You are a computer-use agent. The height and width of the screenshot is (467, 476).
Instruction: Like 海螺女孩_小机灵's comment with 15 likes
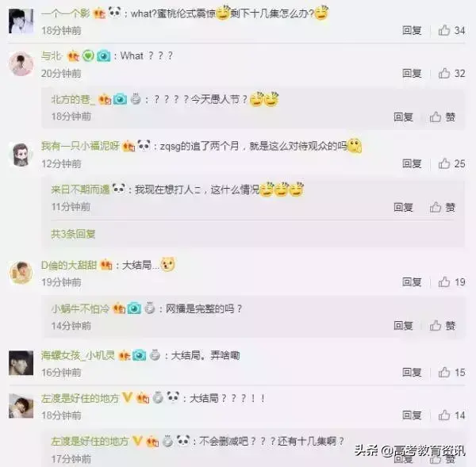click(x=451, y=372)
